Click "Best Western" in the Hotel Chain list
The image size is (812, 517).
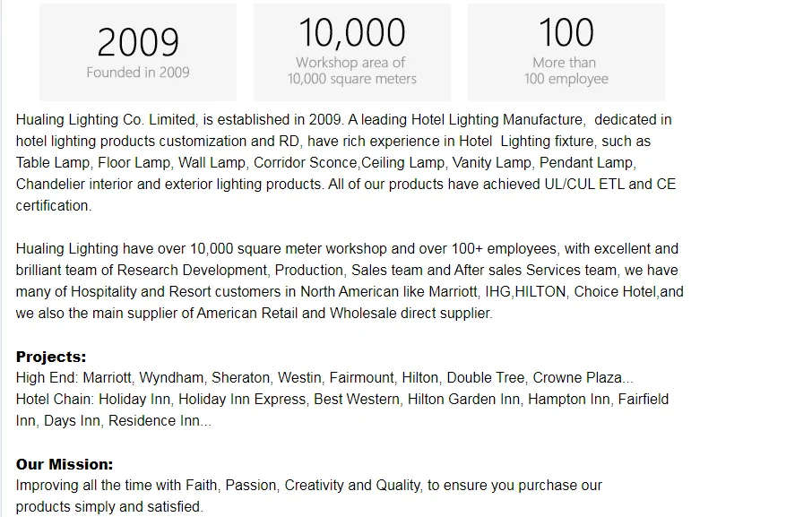[357, 400]
